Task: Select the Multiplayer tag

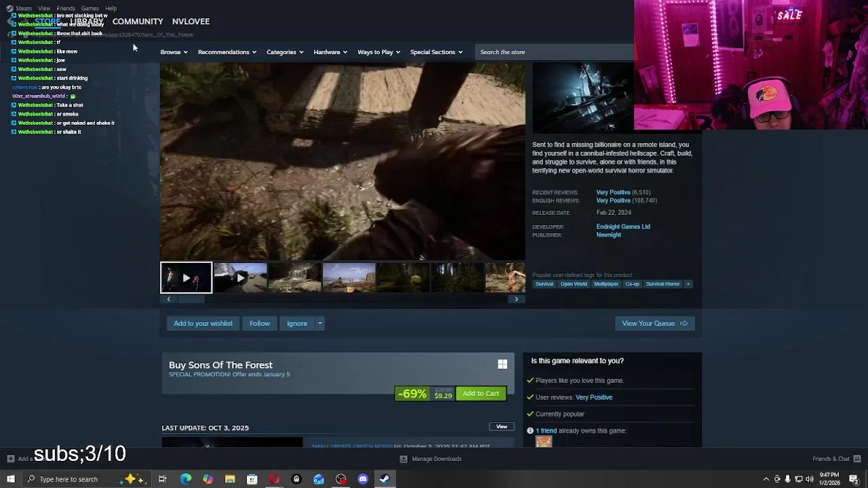Action: [x=606, y=284]
